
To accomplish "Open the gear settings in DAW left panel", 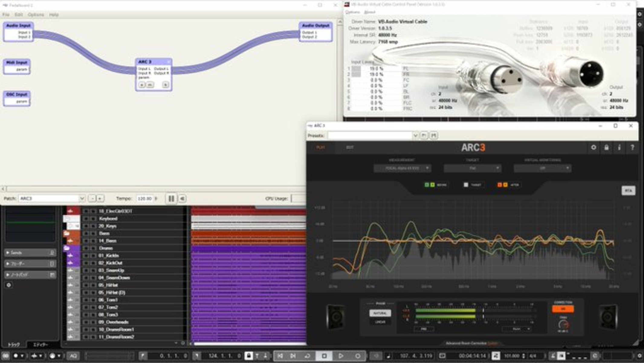I will (x=9, y=285).
